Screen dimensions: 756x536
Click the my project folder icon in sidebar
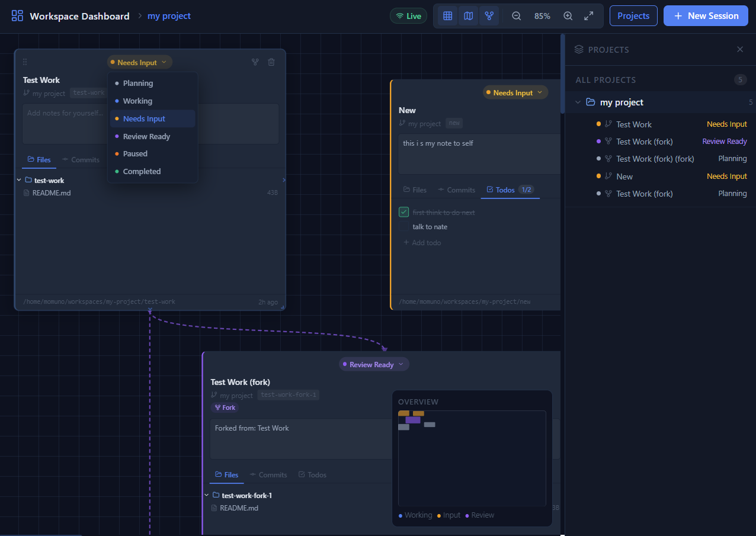(x=590, y=102)
